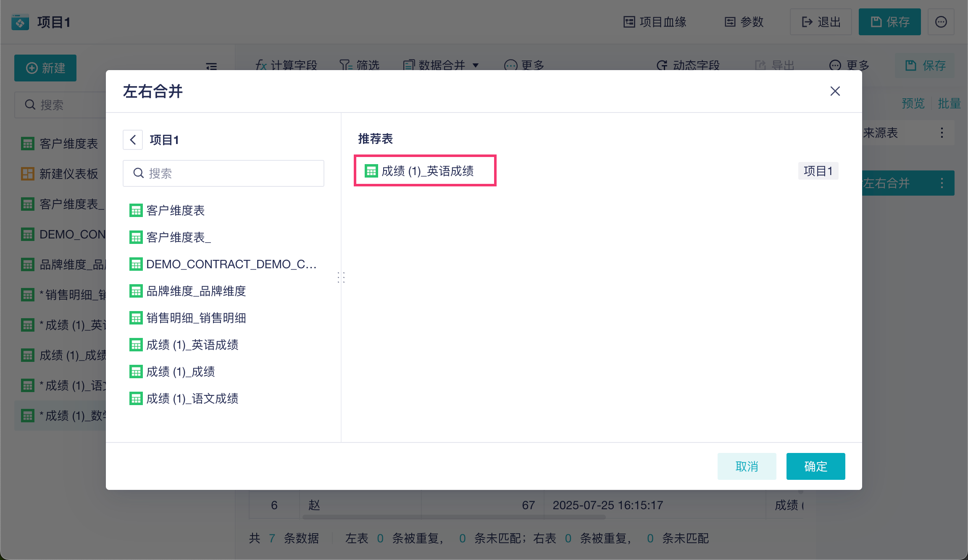This screenshot has width=968, height=560.
Task: Select recommended table 成绩 (1)_英语成绩
Action: [x=425, y=171]
